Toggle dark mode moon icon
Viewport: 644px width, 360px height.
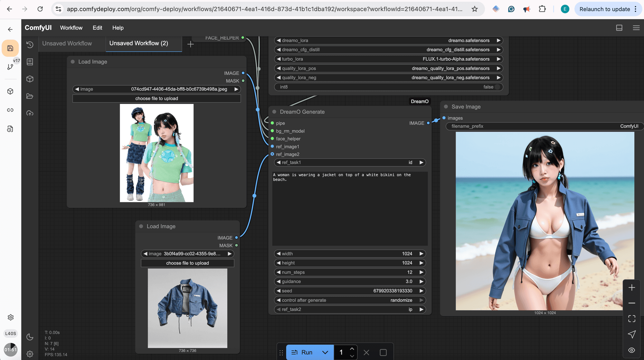point(30,337)
